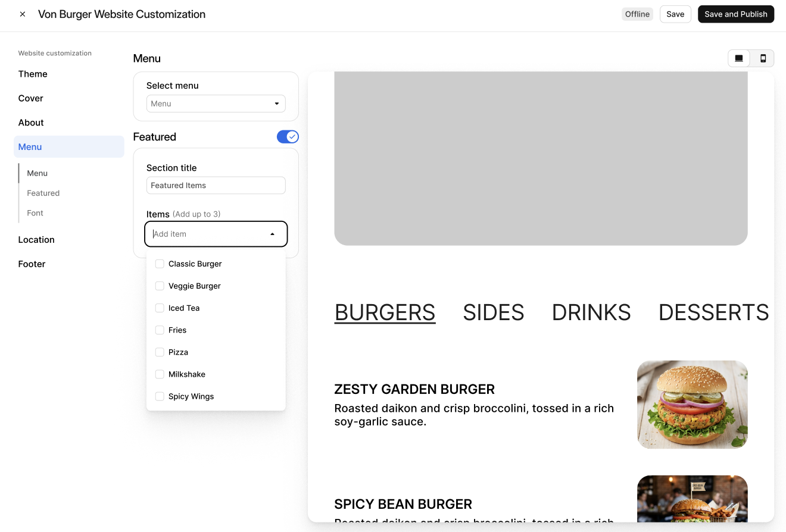
Task: Open the About settings section
Action: [31, 123]
